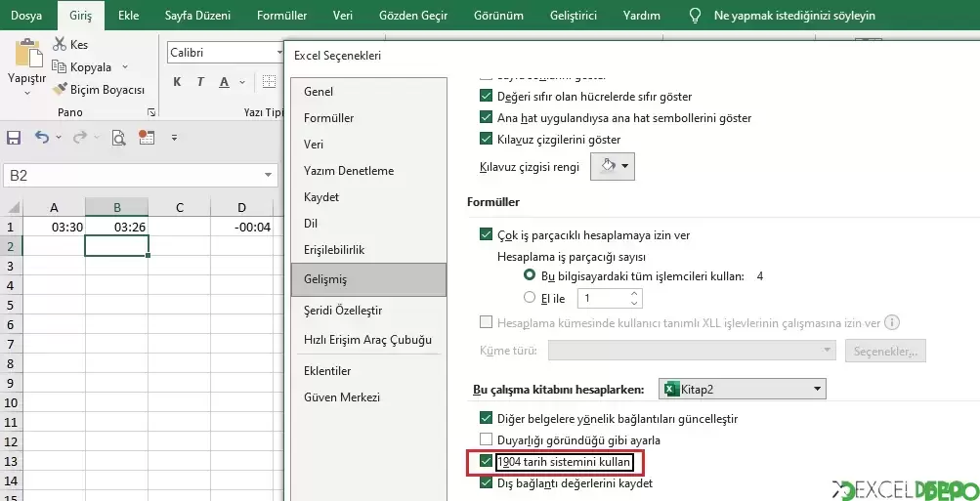Open the Name Box dropdown arrow
This screenshot has width=980, height=501.
click(269, 176)
